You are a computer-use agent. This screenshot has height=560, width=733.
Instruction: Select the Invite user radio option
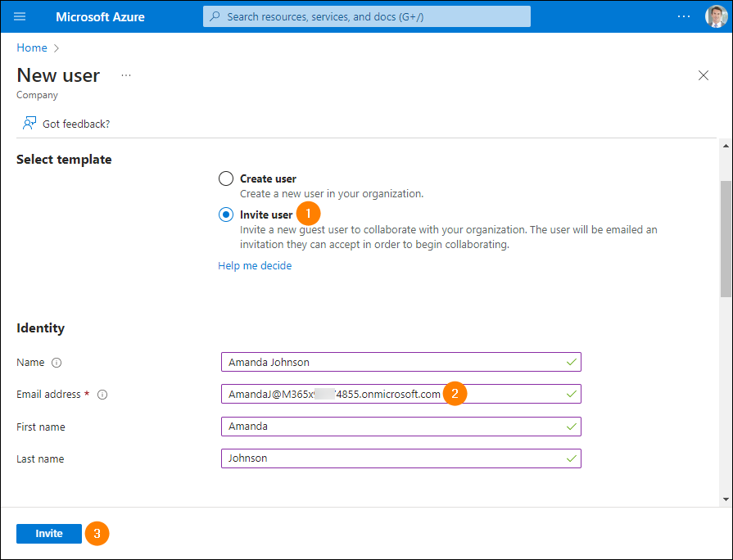[x=226, y=215]
